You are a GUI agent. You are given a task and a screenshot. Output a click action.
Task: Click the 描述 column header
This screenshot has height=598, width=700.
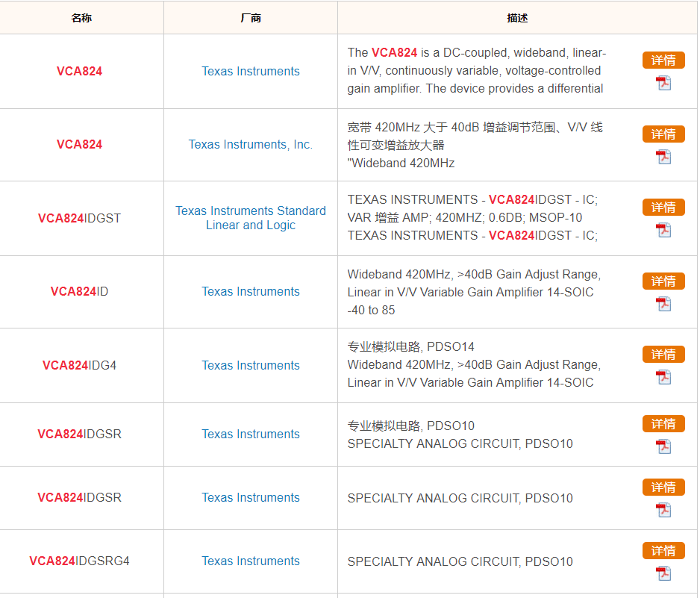coord(517,18)
